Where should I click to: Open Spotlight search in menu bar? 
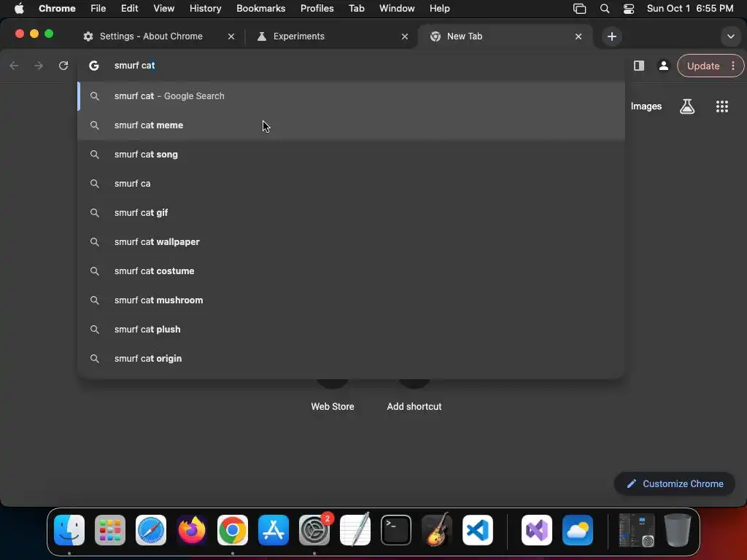click(605, 9)
